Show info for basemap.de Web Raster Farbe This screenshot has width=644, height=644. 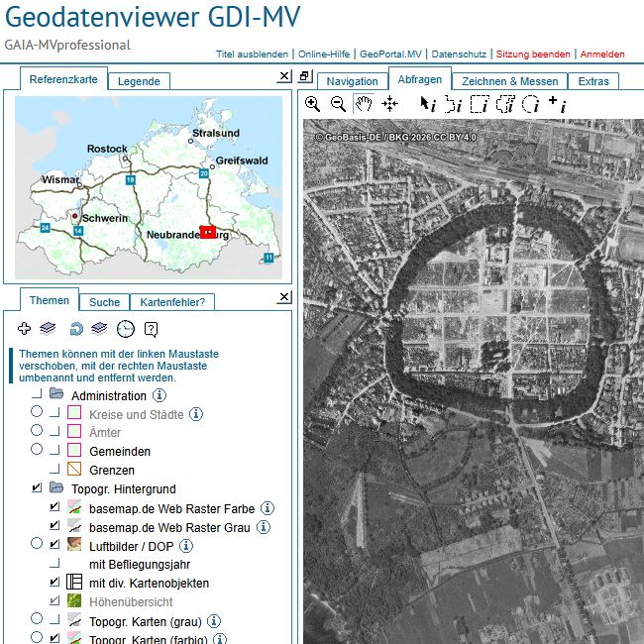pos(268,508)
